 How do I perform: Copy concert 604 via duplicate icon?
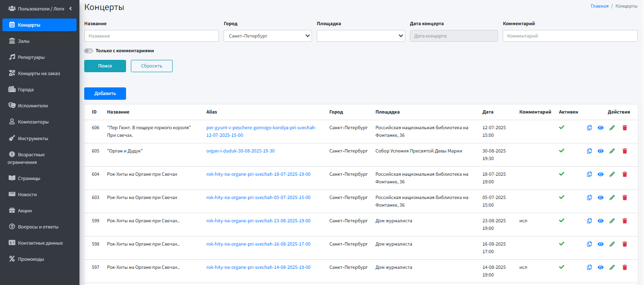[x=589, y=174]
